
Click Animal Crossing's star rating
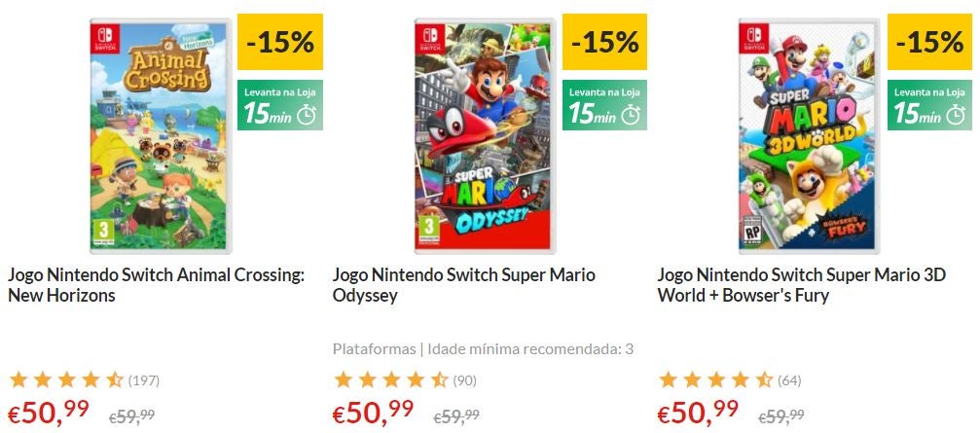click(x=67, y=379)
